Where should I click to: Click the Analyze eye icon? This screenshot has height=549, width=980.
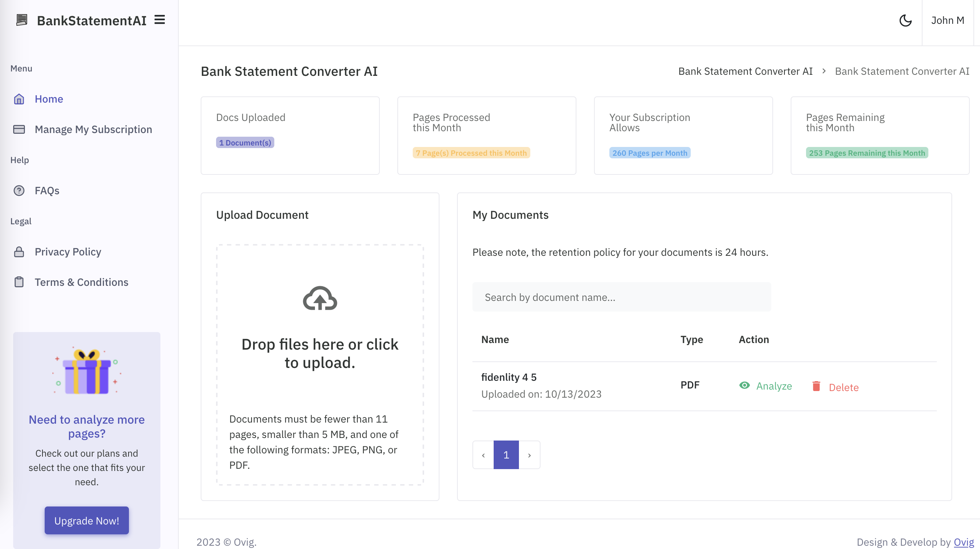pos(745,385)
